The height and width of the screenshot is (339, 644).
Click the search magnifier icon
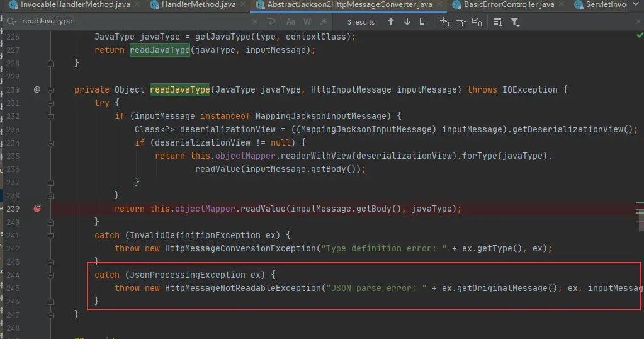click(12, 21)
